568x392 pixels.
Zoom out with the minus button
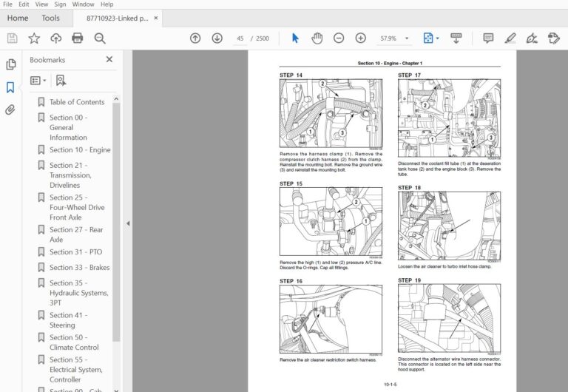click(x=339, y=38)
